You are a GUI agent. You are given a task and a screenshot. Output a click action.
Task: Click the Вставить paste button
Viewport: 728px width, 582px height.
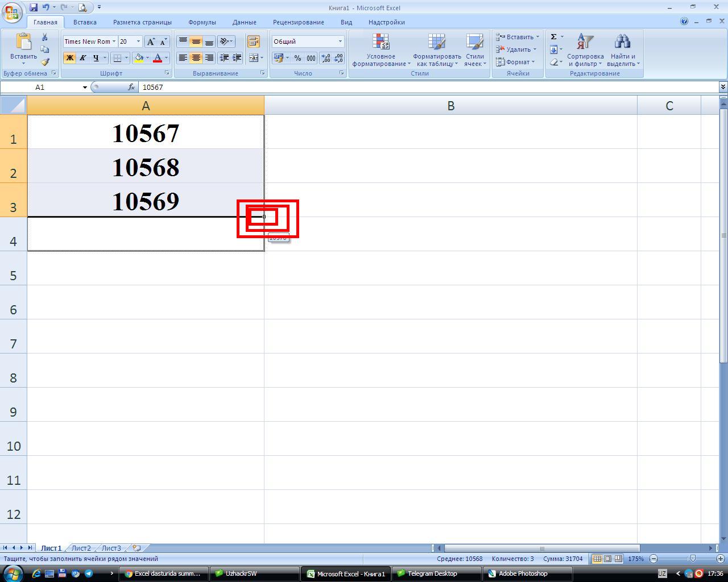23,48
